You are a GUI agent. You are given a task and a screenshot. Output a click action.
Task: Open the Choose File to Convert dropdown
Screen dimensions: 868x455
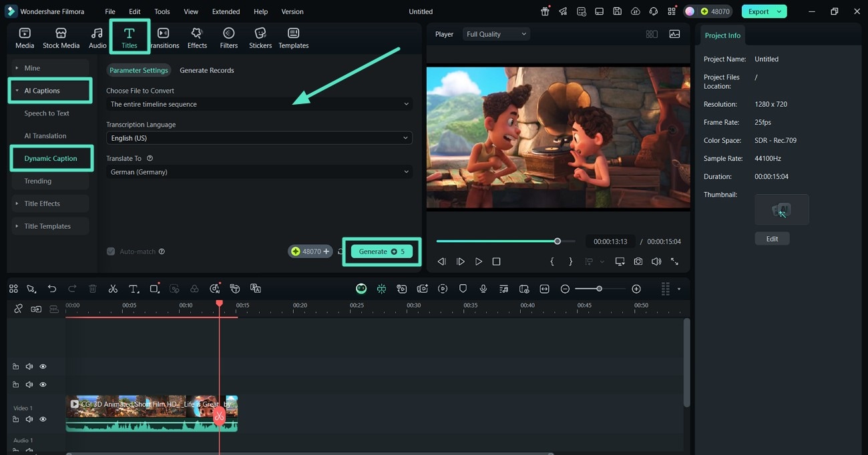click(259, 104)
